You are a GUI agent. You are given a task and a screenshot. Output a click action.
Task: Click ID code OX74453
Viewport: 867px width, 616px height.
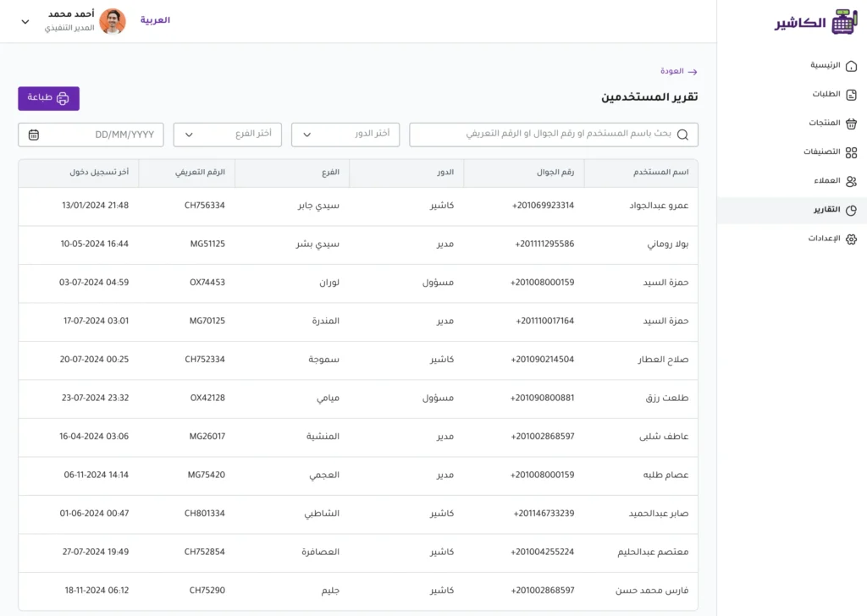tap(207, 283)
